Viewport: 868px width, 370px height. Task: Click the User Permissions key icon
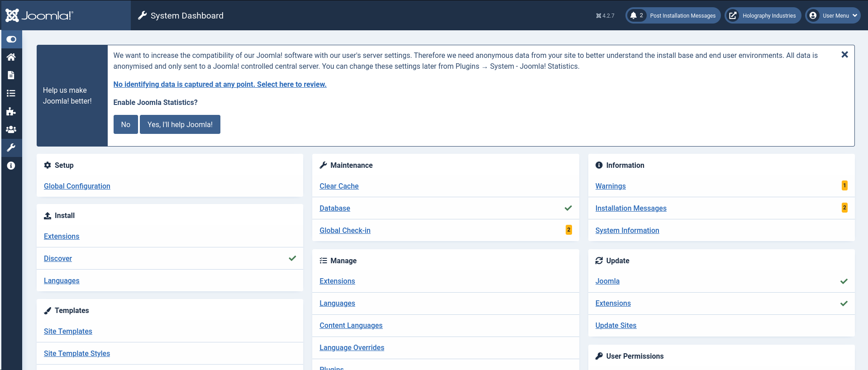point(599,356)
